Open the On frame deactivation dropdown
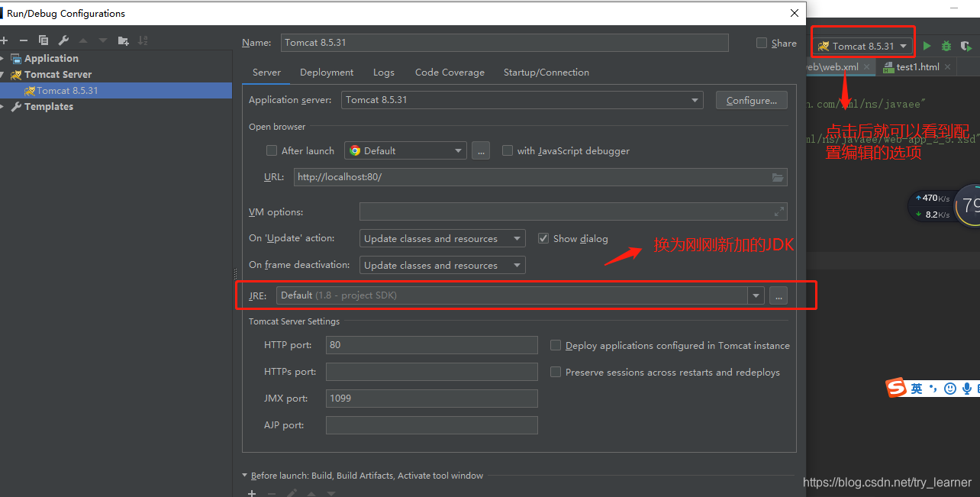 pos(443,265)
